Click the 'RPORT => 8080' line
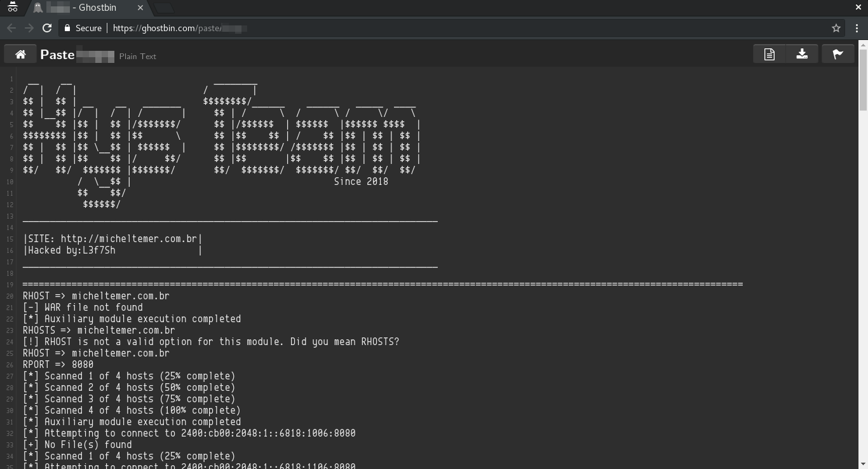Screen dimensions: 868x469 (x=58, y=365)
